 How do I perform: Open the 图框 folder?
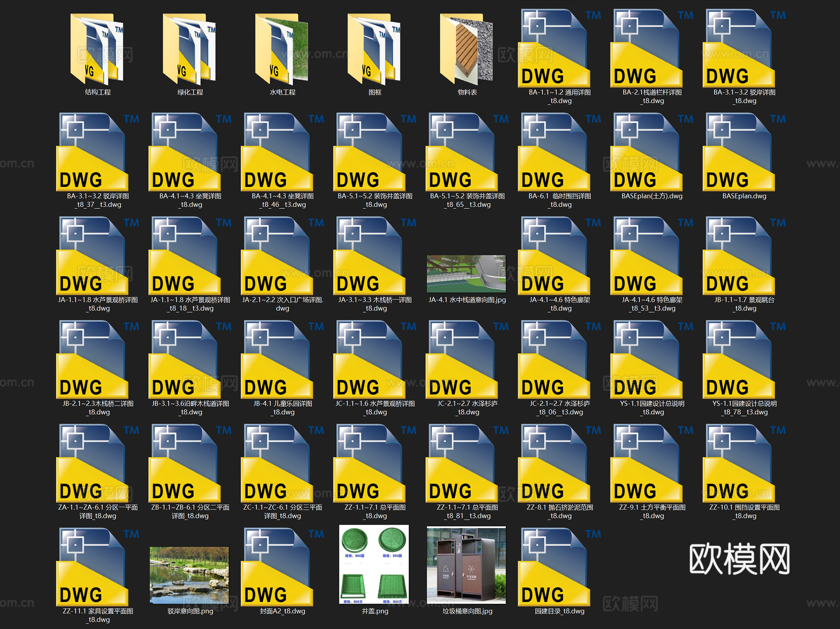374,49
